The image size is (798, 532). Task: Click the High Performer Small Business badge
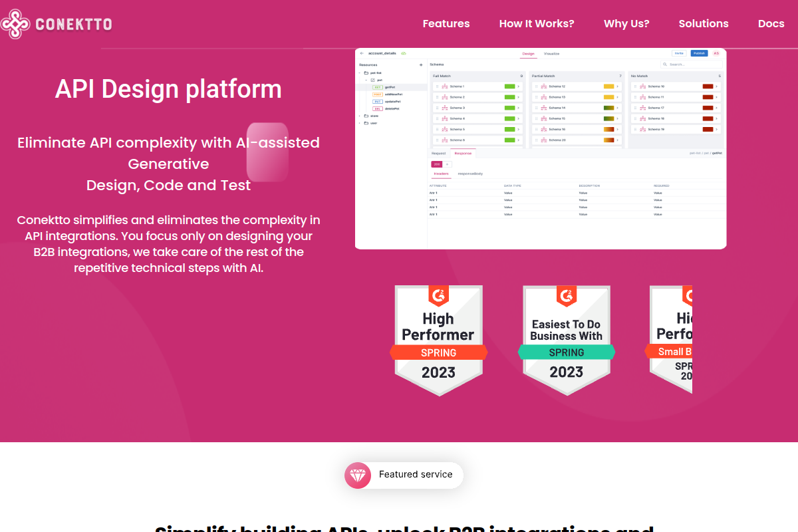tap(669, 340)
